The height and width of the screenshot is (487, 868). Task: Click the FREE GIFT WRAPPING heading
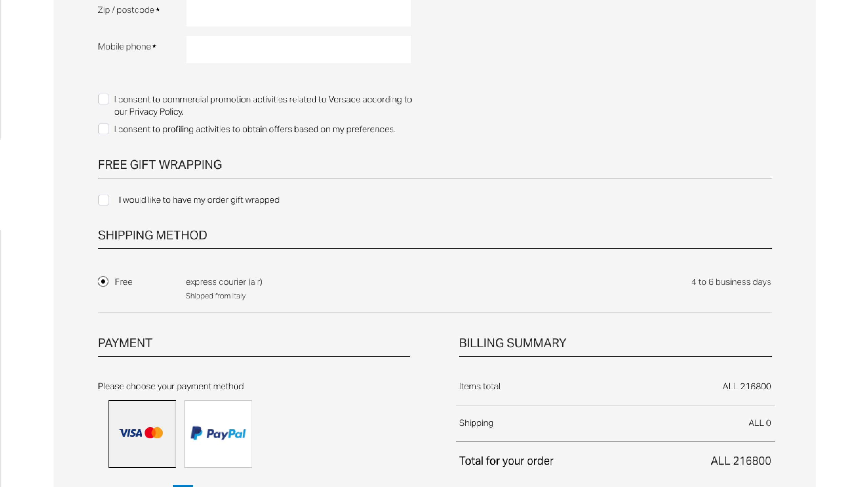[160, 165]
